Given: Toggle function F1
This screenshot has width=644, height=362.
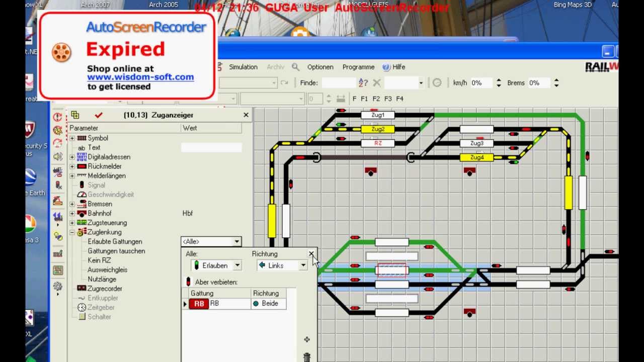Looking at the screenshot, I should tap(364, 99).
